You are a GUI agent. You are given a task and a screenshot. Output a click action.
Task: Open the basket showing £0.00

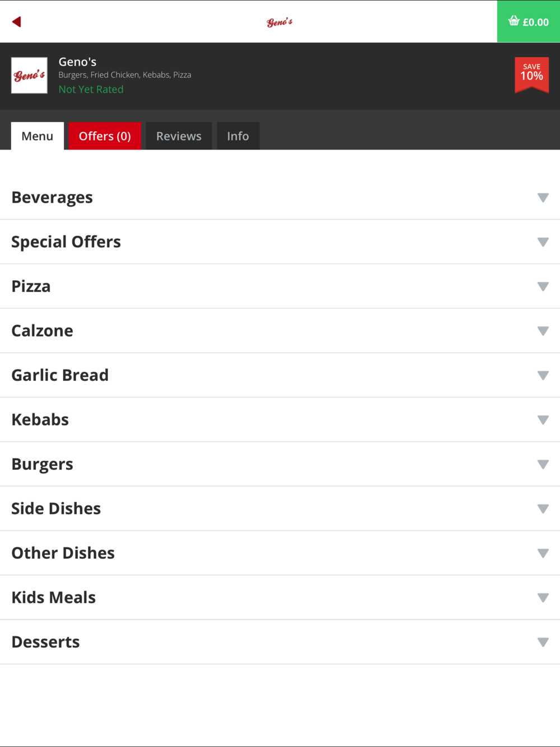click(x=529, y=21)
